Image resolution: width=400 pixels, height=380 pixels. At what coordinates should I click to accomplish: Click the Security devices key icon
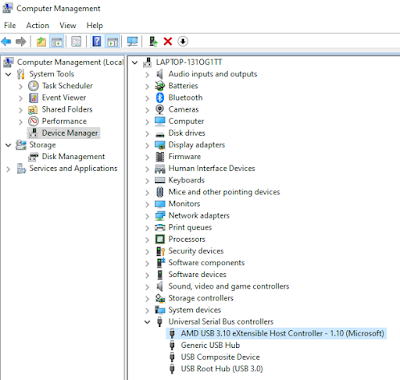160,251
